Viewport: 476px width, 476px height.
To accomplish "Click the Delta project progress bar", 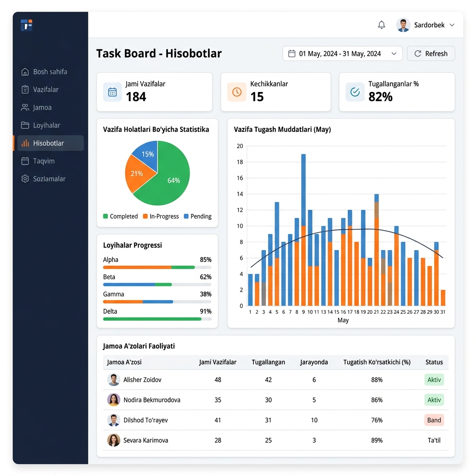I will 157,319.
